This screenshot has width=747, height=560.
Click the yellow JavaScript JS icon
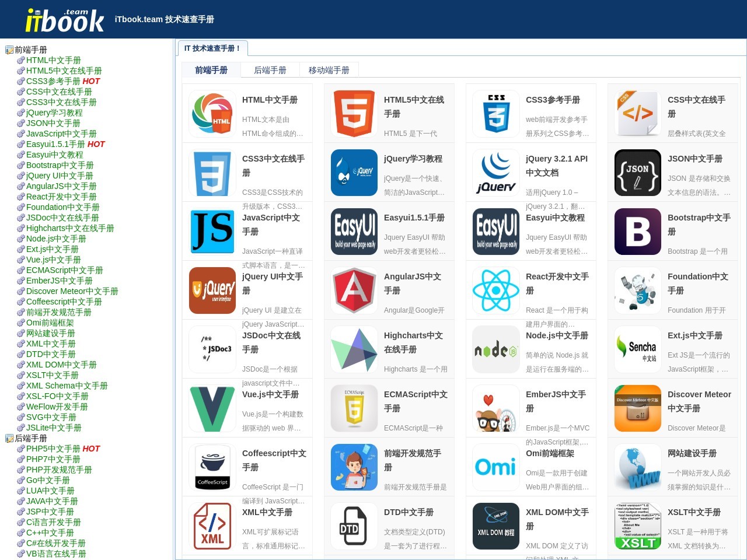pyautogui.click(x=212, y=232)
